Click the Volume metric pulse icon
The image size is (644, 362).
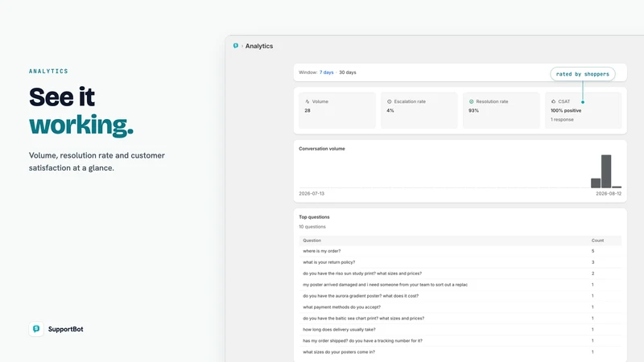point(308,101)
